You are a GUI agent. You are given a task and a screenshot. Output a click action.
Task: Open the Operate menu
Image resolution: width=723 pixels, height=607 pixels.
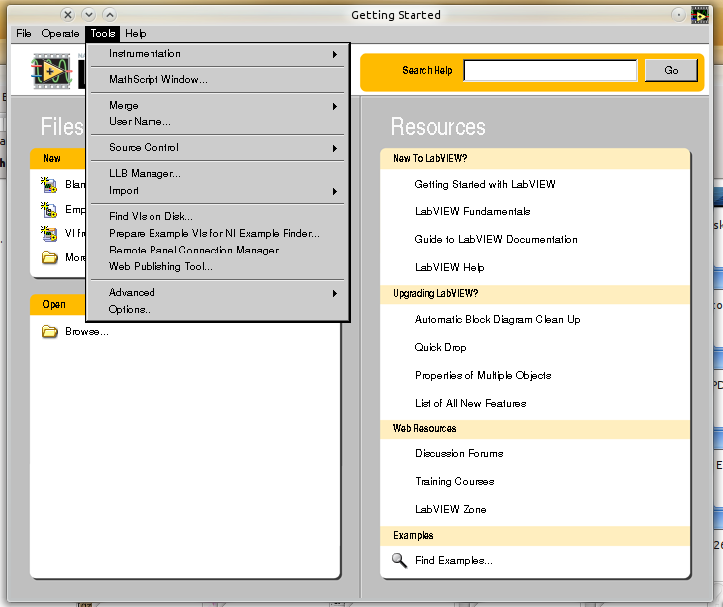60,33
